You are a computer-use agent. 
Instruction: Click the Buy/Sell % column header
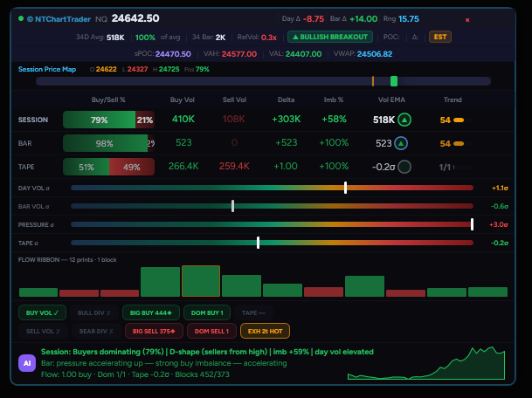click(x=108, y=99)
